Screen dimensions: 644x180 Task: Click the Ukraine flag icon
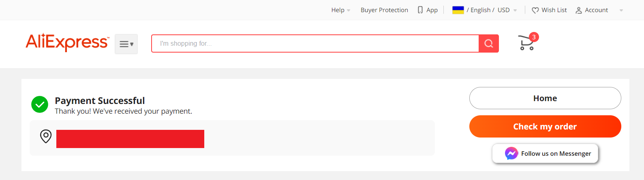coord(458,10)
